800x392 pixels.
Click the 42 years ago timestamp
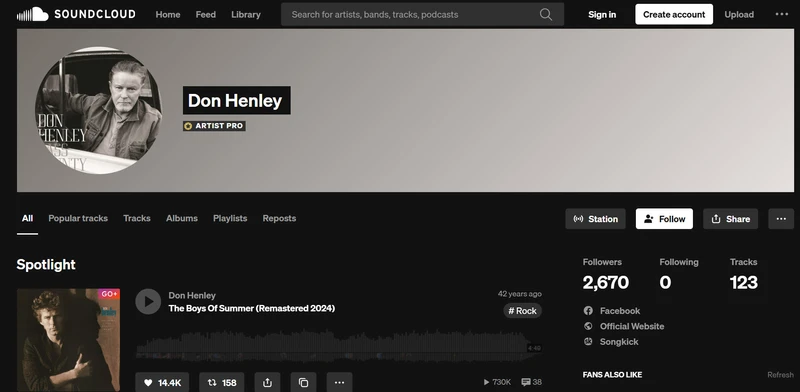point(520,294)
